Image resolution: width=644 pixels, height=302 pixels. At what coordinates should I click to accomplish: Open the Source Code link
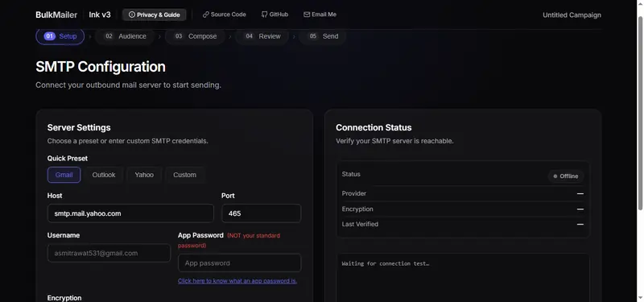(x=225, y=14)
